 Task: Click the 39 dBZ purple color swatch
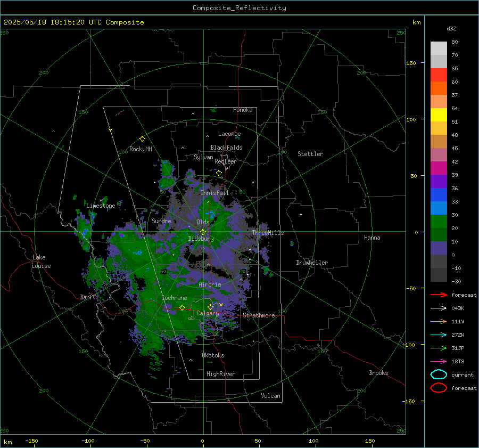click(439, 181)
